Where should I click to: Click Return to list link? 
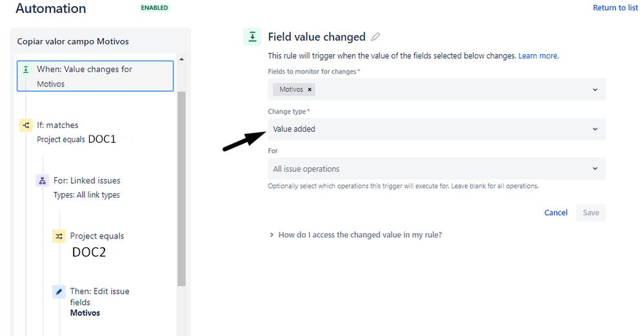(615, 8)
